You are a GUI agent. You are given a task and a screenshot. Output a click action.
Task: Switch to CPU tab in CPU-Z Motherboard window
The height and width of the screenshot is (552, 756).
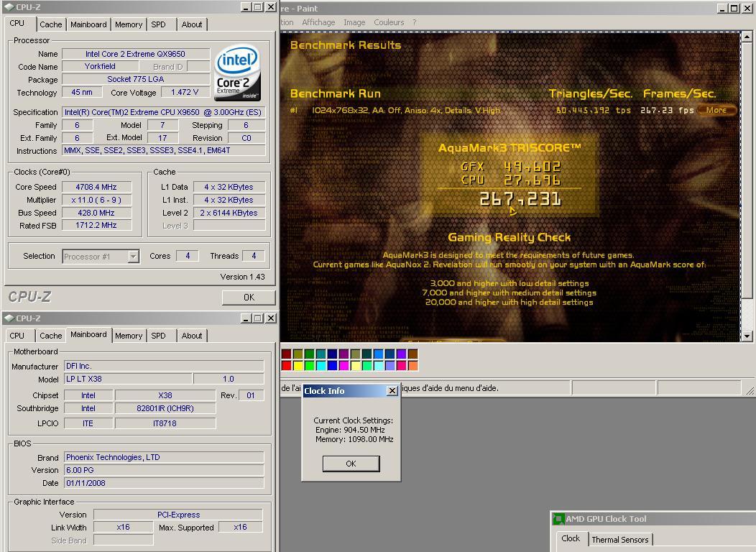click(x=17, y=336)
